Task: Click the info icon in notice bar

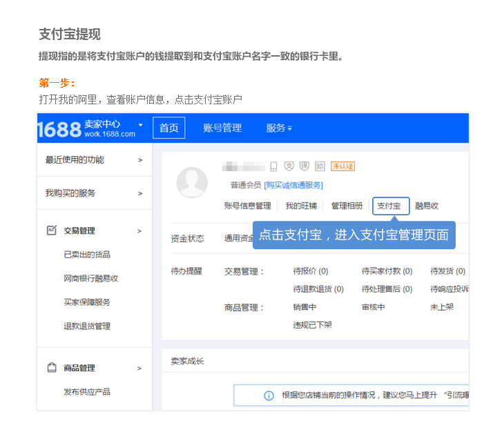Action: click(269, 396)
